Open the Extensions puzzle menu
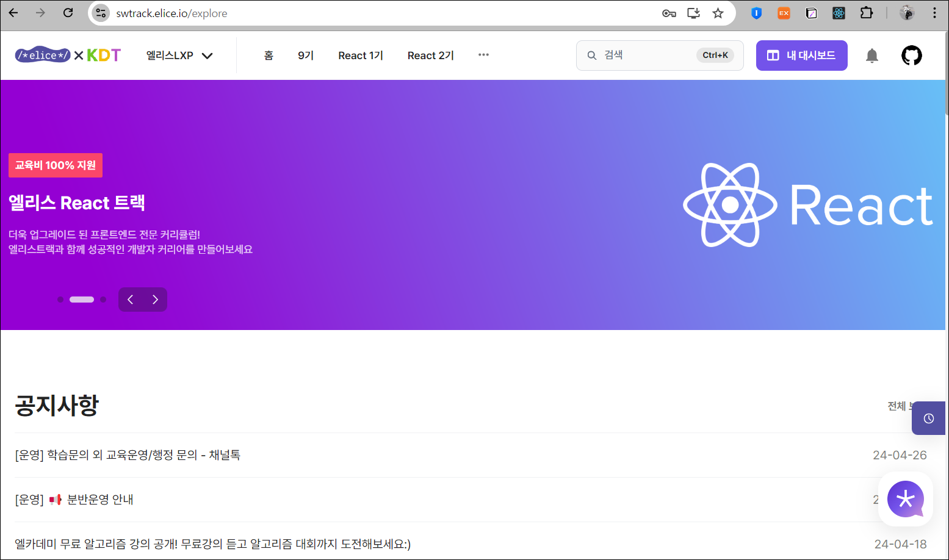 pos(866,13)
